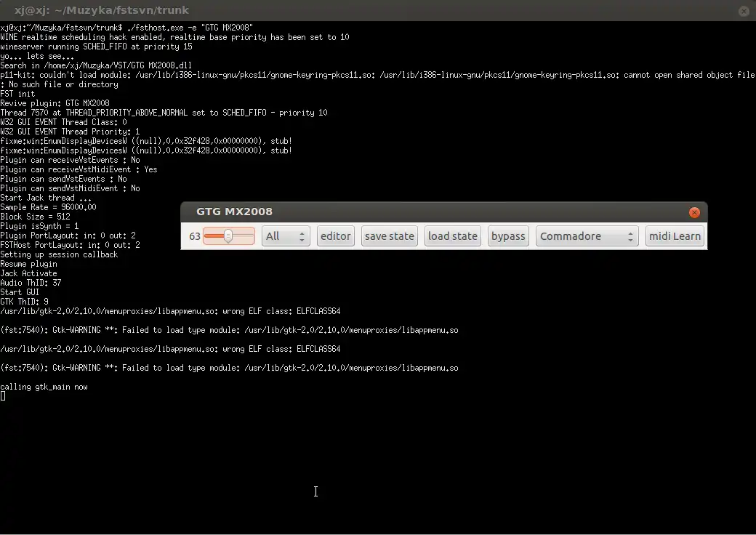Click the volume value 63 label
This screenshot has width=756, height=535.
click(195, 236)
